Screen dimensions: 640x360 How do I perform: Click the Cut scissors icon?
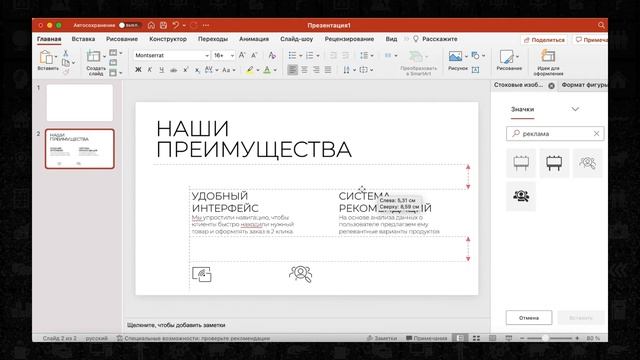[x=66, y=53]
